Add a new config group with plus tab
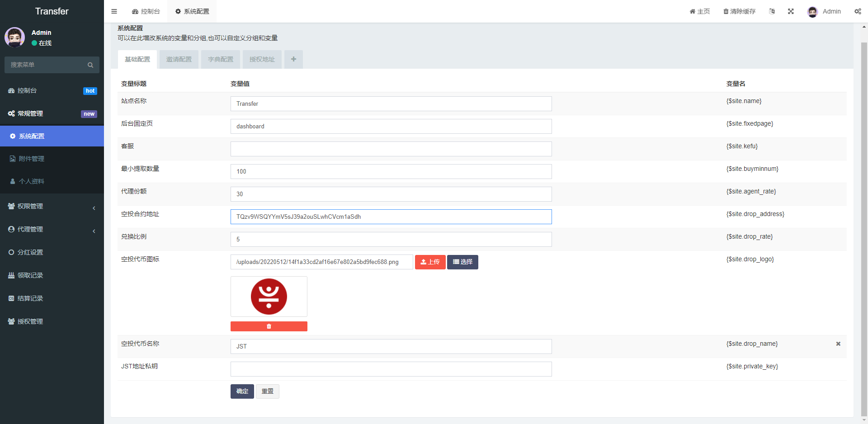The image size is (868, 424). [x=293, y=59]
